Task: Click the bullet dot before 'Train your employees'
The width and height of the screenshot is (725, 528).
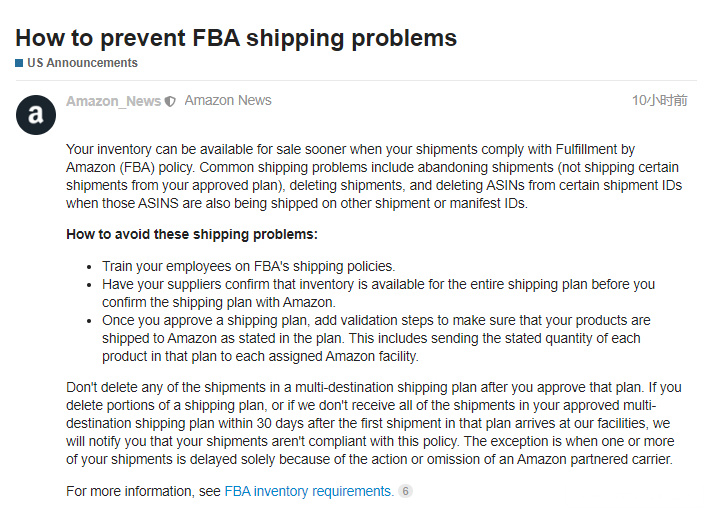Action: (x=89, y=267)
